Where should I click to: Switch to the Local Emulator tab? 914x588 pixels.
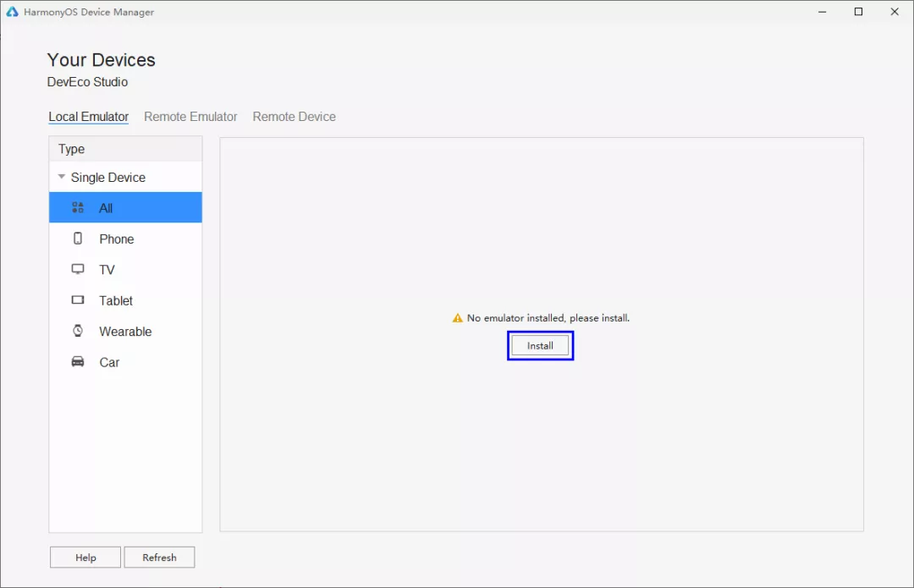pyautogui.click(x=89, y=117)
